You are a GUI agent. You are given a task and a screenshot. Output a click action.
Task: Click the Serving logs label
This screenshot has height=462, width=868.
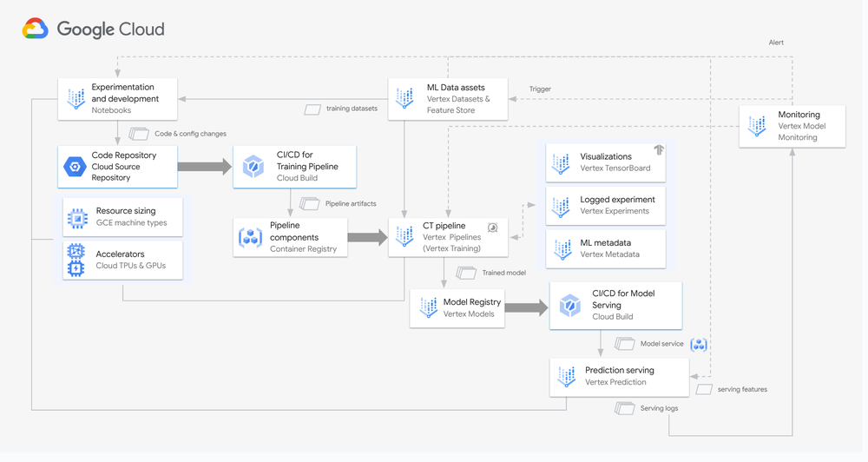pyautogui.click(x=659, y=408)
